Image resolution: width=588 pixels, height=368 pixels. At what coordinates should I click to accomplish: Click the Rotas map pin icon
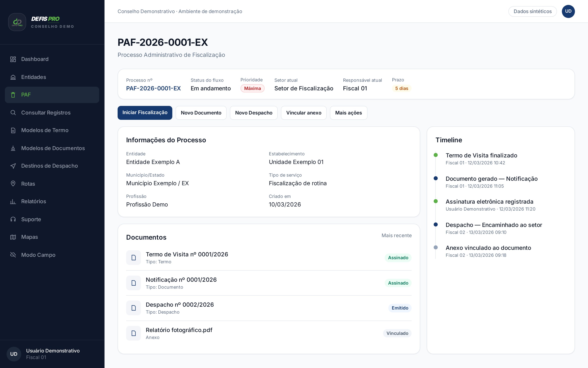tap(13, 184)
